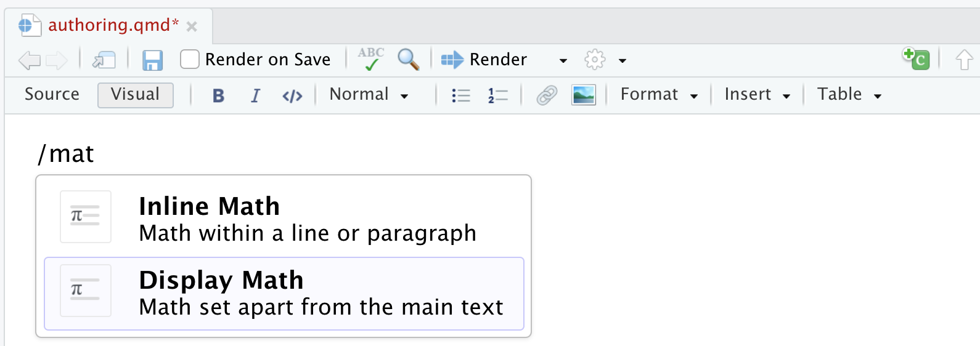The width and height of the screenshot is (980, 346).
Task: Insert a link using the chain icon
Action: click(x=547, y=95)
